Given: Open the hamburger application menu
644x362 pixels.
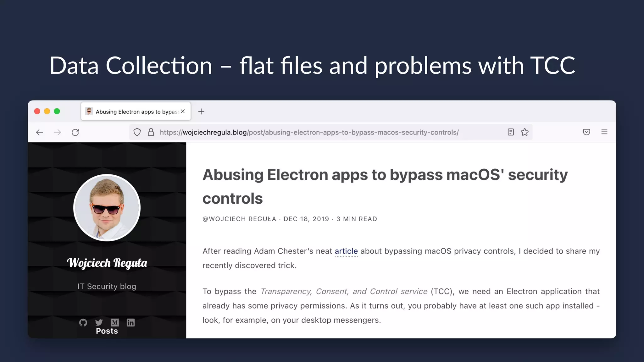Looking at the screenshot, I should 604,132.
